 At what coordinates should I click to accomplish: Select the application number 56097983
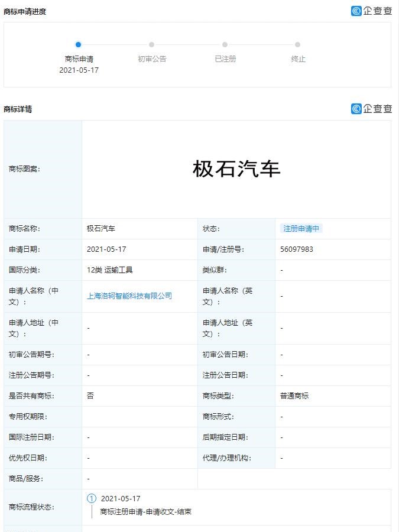(297, 249)
